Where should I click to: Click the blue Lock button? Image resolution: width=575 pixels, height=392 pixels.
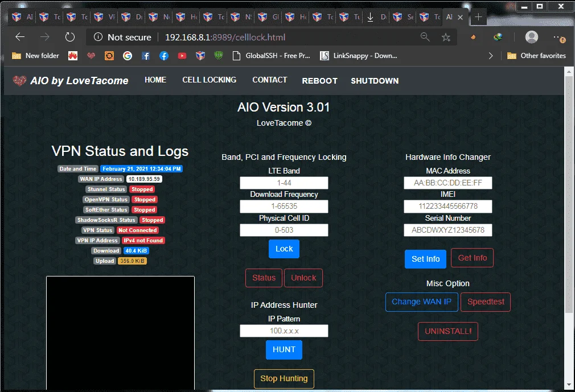(284, 249)
